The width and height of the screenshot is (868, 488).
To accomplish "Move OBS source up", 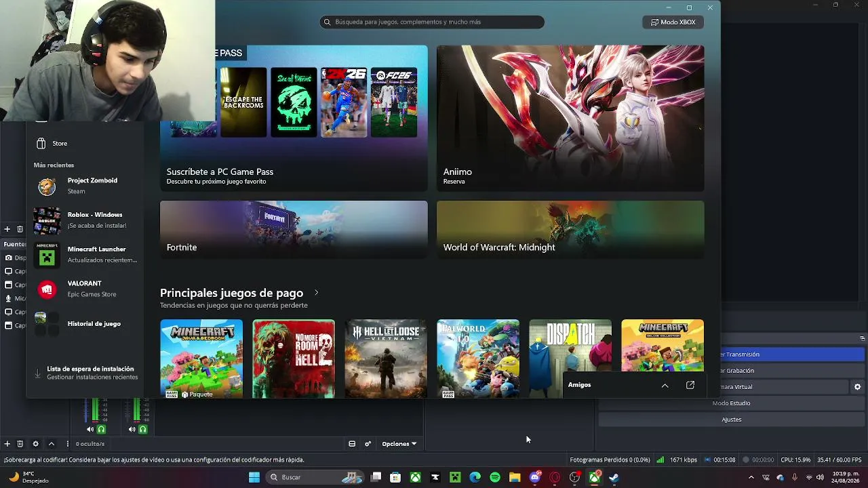I will pyautogui.click(x=51, y=444).
